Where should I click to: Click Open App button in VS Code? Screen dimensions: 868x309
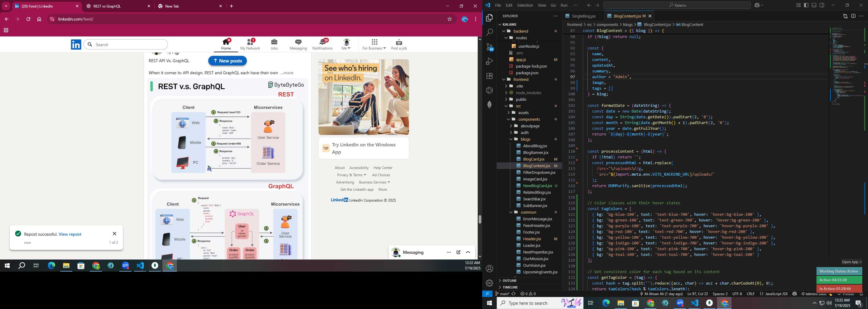(851, 262)
